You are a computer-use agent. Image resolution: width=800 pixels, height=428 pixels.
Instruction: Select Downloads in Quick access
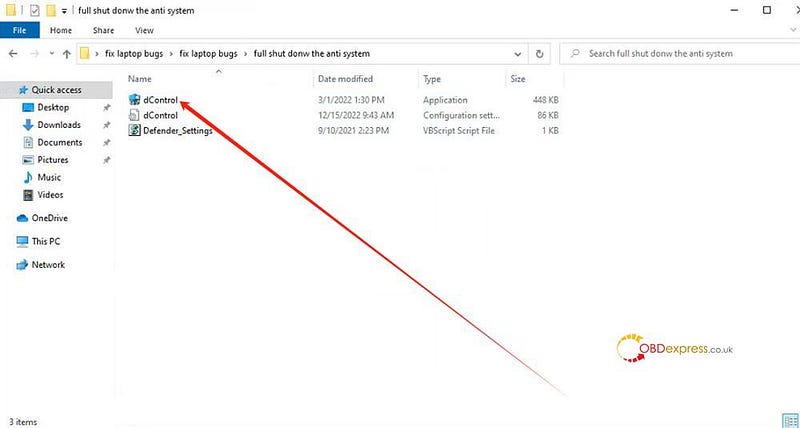coord(59,125)
